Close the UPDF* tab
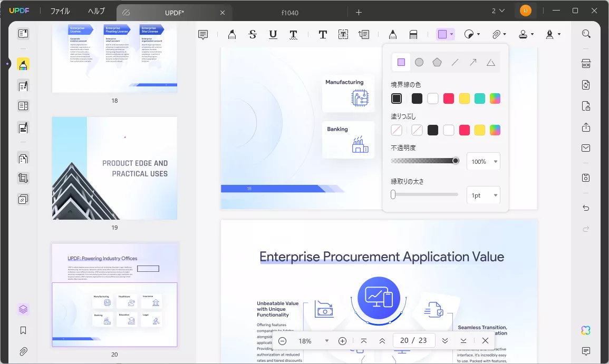Viewport: 609px width, 364px height. click(x=223, y=13)
